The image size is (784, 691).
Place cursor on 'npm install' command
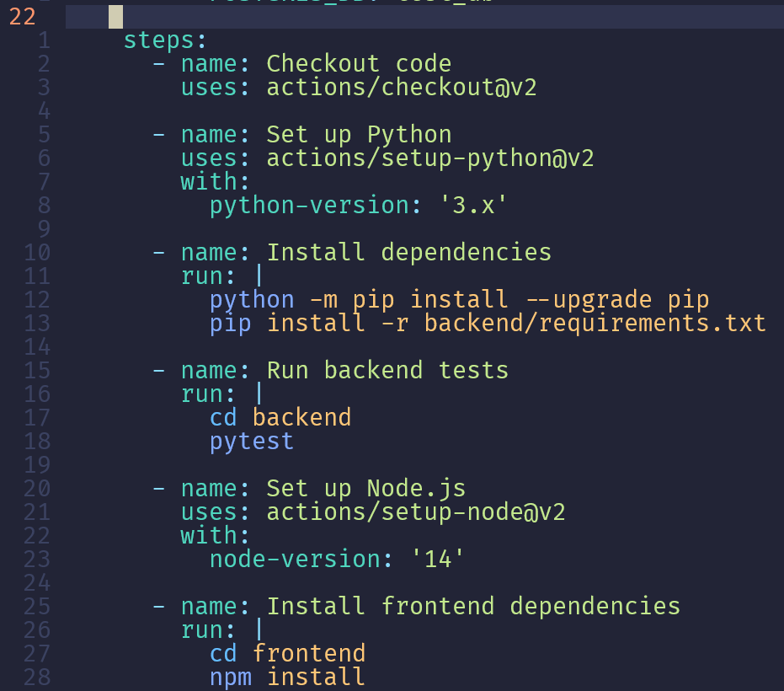[x=289, y=677]
